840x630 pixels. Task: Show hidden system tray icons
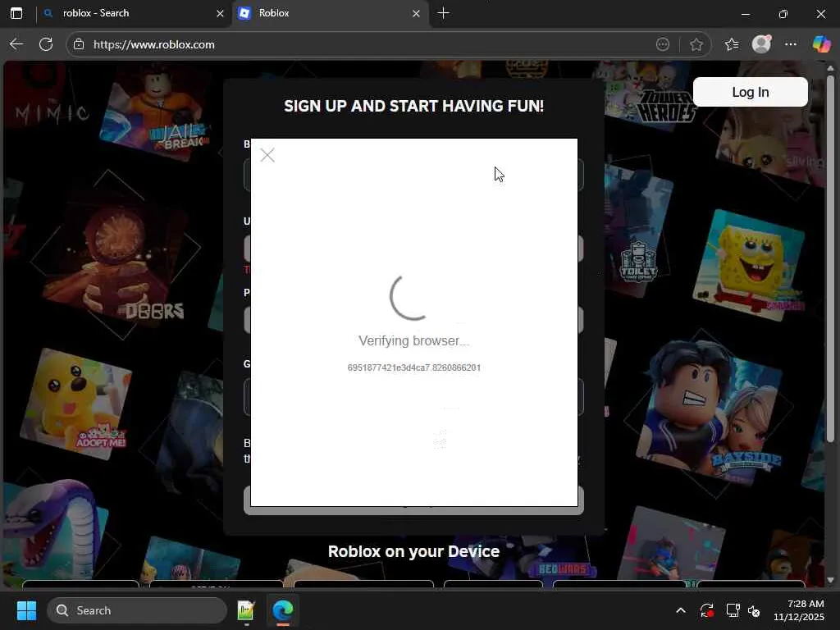681,610
